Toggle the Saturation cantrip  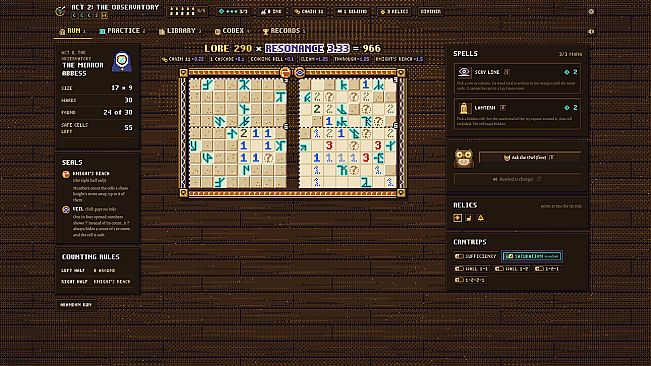coord(532,256)
